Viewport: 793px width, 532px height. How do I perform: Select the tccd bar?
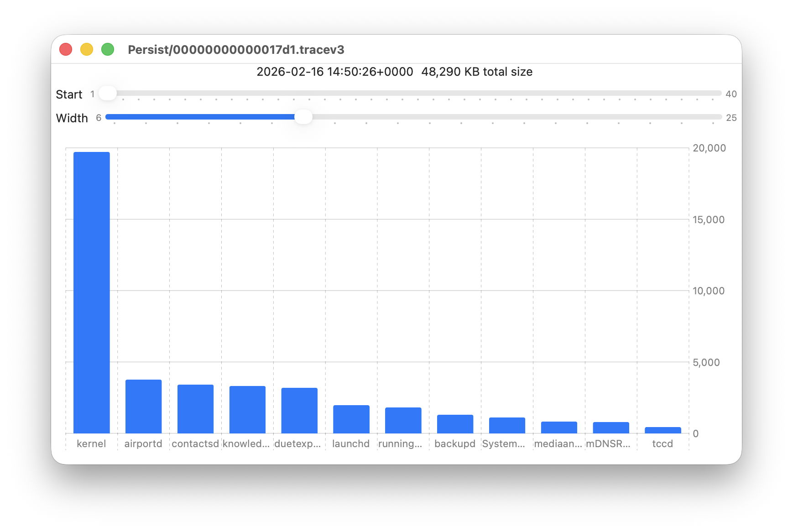click(x=663, y=430)
